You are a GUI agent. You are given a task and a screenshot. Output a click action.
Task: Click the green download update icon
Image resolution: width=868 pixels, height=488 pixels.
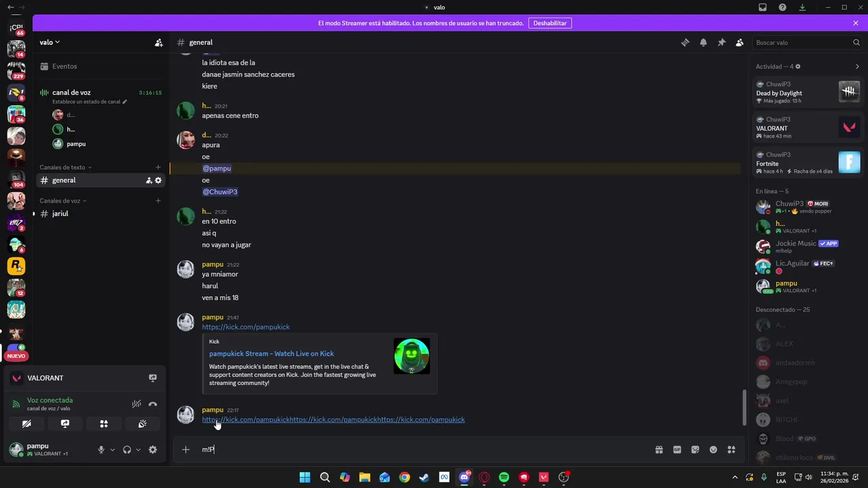(802, 7)
